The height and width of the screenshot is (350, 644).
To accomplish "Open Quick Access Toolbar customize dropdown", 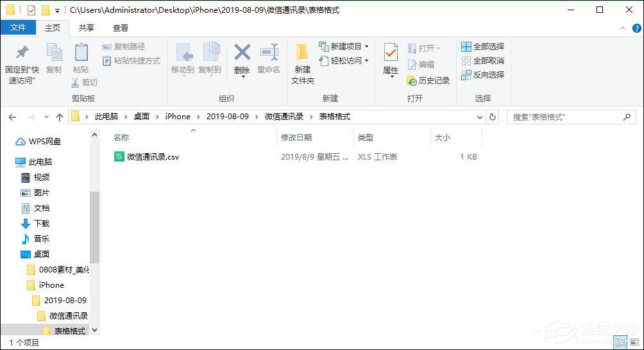I will pos(57,10).
